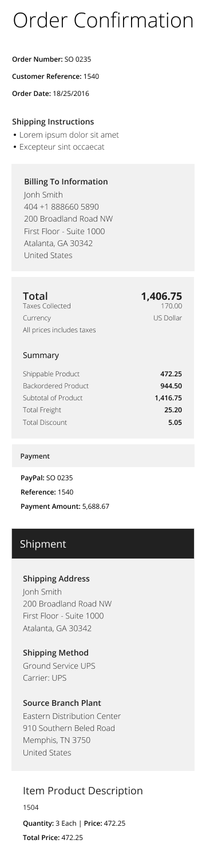Click the Shipping Instructions heading
206x868 pixels.
pos(53,122)
